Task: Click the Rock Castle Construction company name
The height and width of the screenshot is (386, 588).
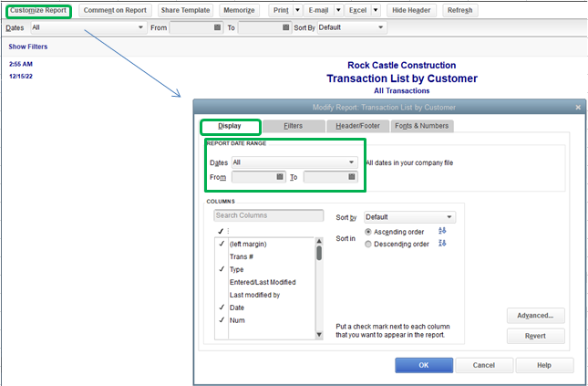Action: (x=402, y=65)
